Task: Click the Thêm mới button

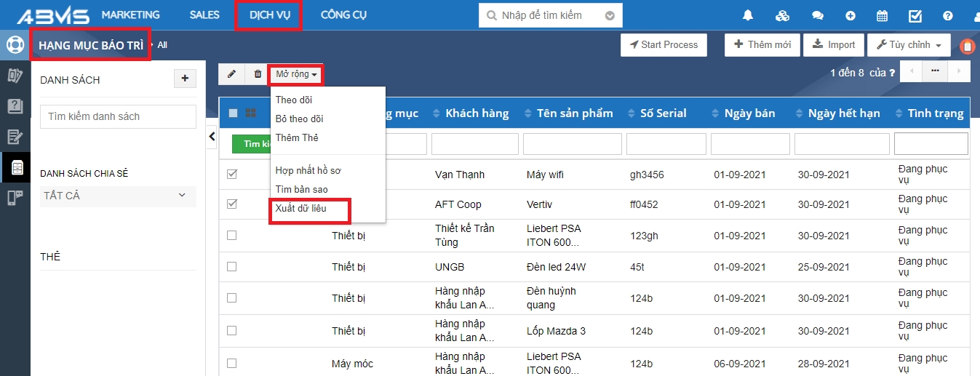Action: (762, 45)
